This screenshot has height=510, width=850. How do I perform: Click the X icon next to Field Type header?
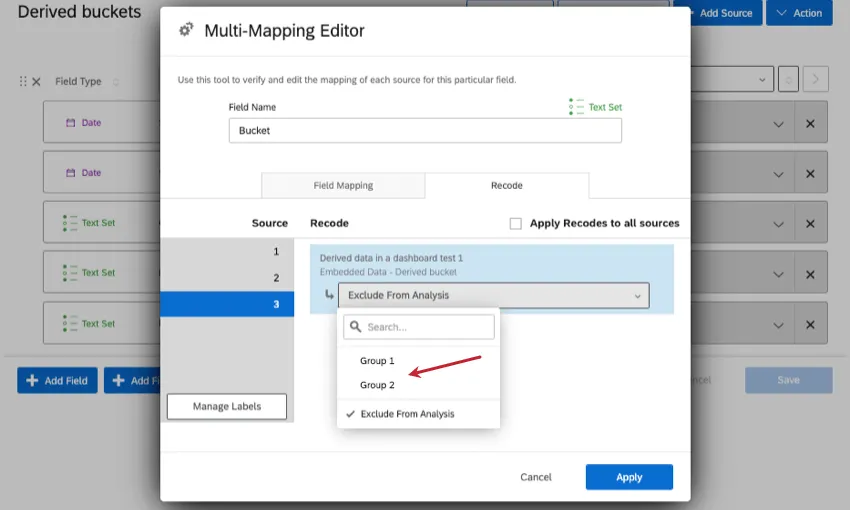click(37, 81)
